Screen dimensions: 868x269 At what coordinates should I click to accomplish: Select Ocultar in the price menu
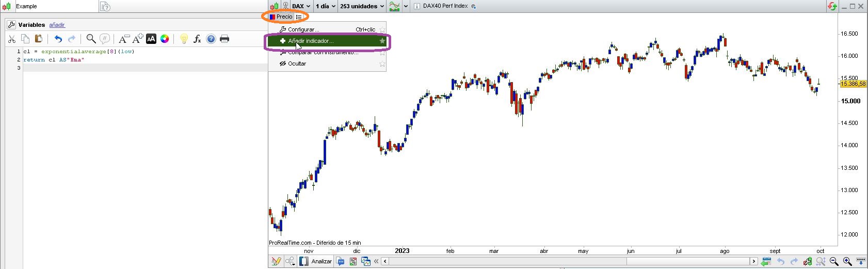[327, 64]
